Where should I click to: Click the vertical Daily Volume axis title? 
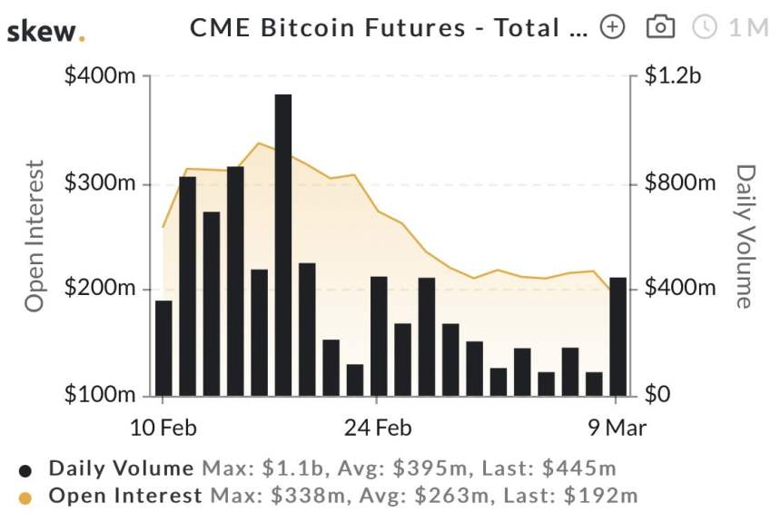click(x=745, y=236)
